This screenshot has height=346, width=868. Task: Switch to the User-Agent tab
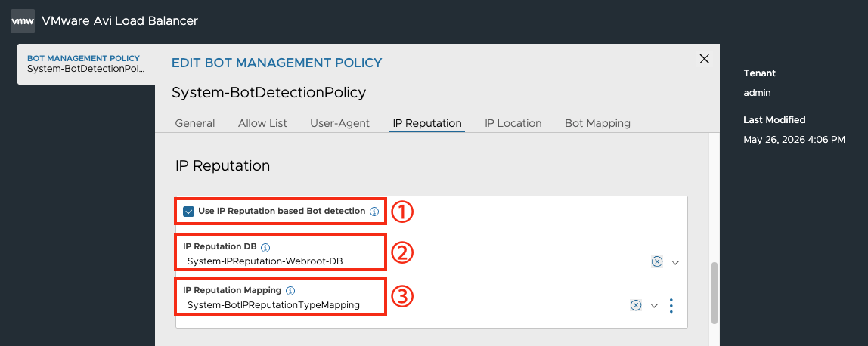[x=340, y=123]
